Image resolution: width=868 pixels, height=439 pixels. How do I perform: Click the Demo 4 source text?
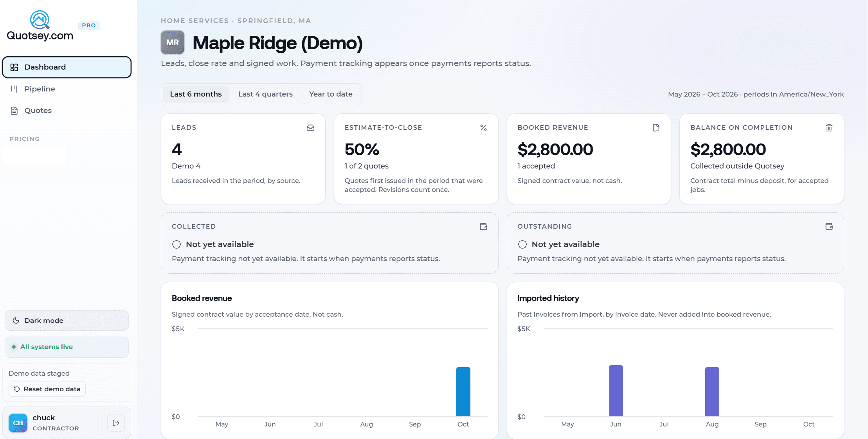click(x=186, y=166)
